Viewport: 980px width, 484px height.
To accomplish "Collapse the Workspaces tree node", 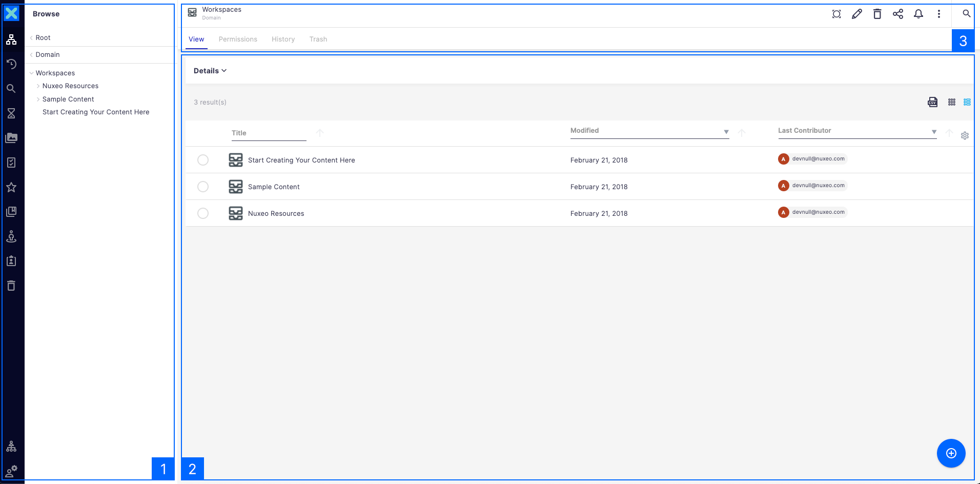I will click(x=31, y=73).
